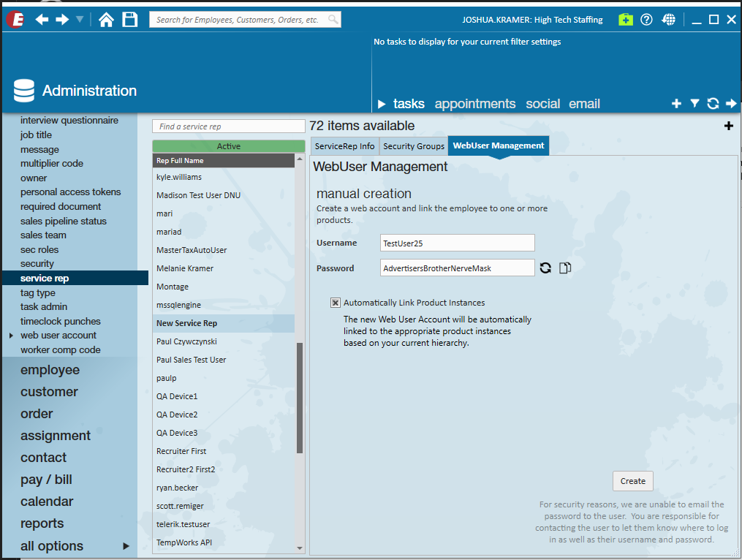742x560 pixels.
Task: Switch to the tasks tab
Action: click(x=409, y=104)
